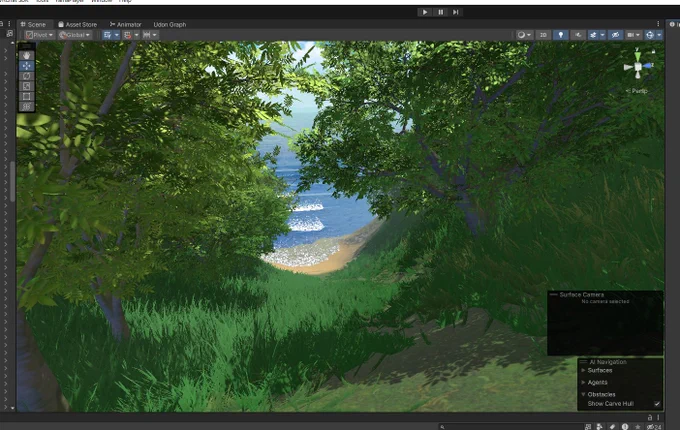Click the search by label tag icon
The width and height of the screenshot is (680, 430).
tap(612, 427)
